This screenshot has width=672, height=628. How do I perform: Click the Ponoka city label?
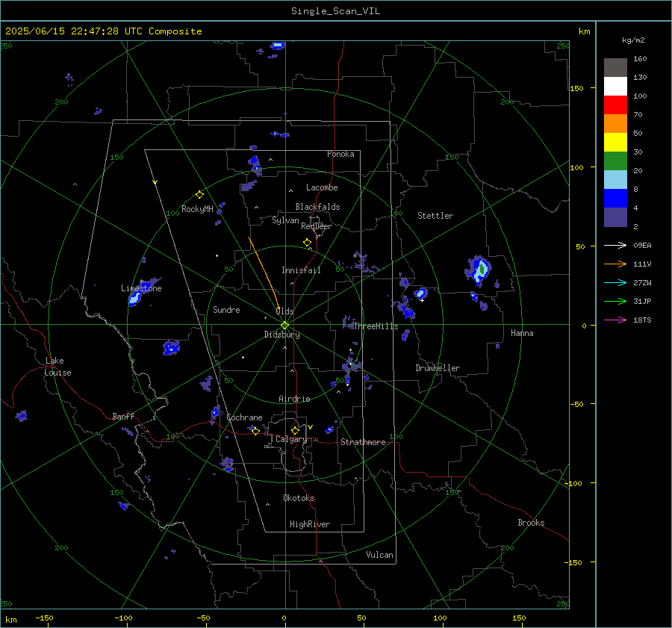point(340,154)
